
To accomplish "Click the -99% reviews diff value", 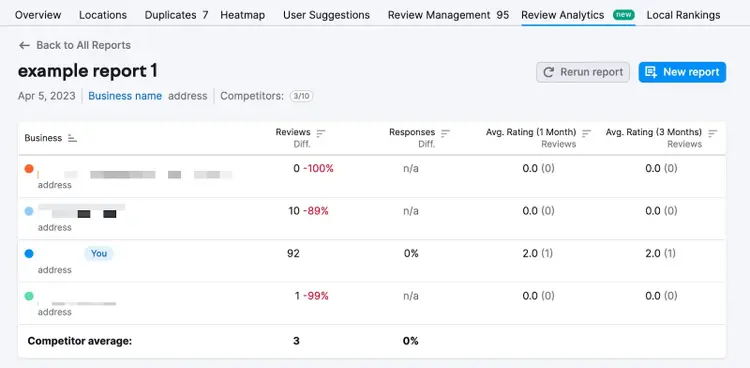I will (x=316, y=296).
